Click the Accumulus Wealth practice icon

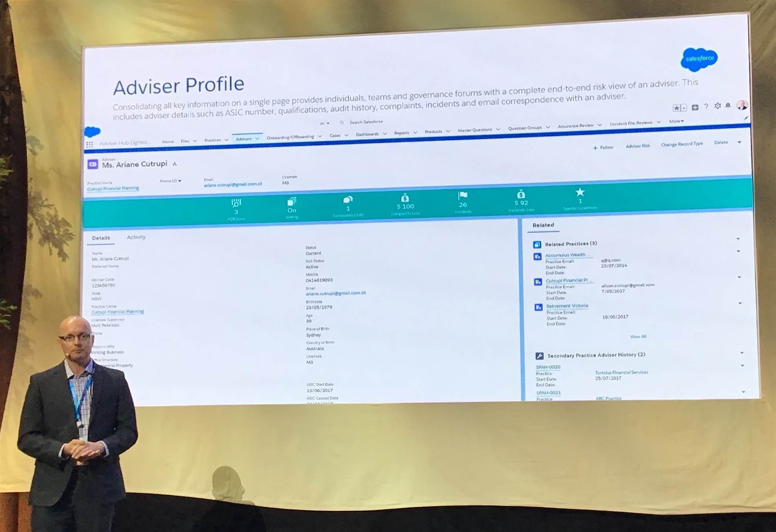(x=537, y=256)
